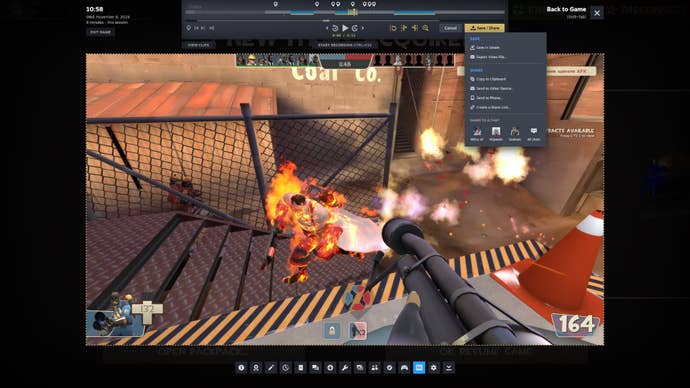
Task: Click the collapse-down arrow icon in bottom toolbar
Action: [x=449, y=367]
